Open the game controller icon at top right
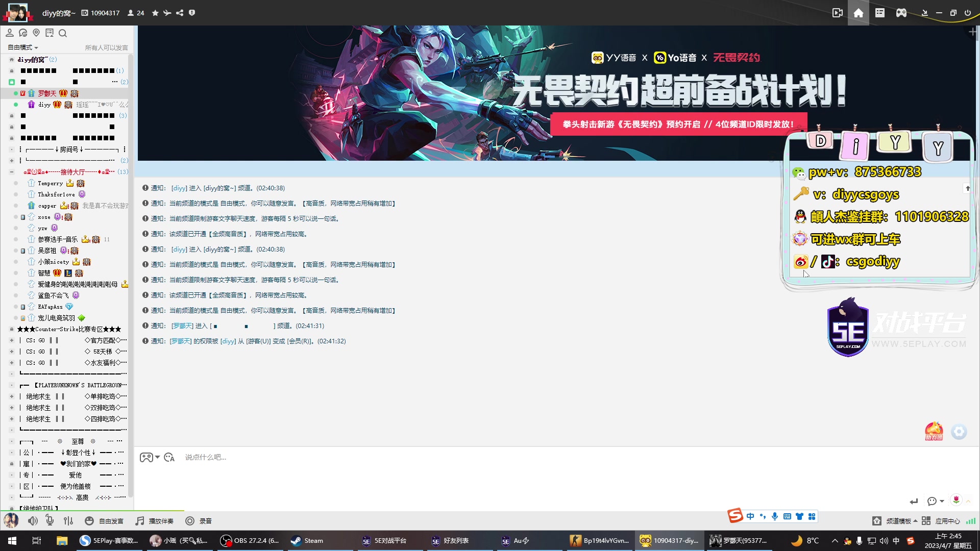980x551 pixels. coord(901,13)
